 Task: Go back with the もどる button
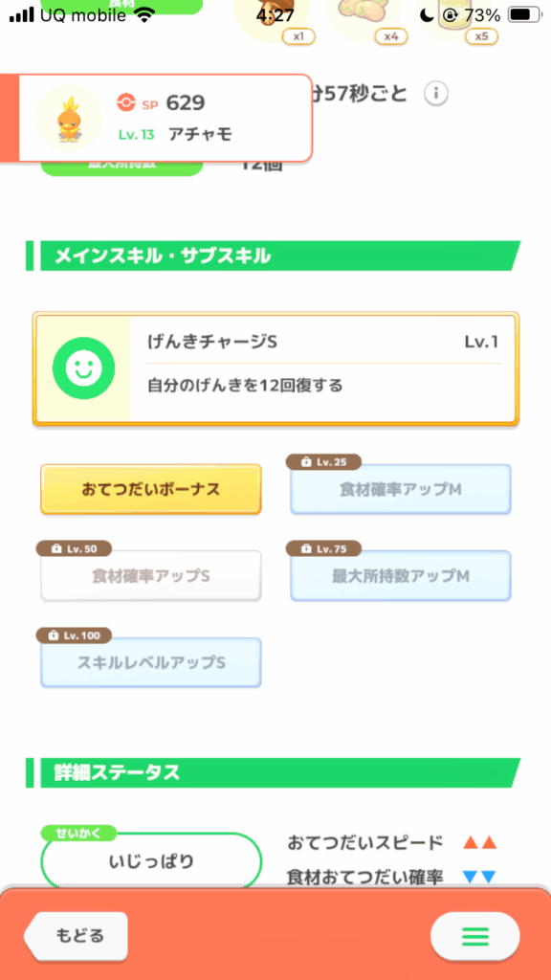[77, 936]
